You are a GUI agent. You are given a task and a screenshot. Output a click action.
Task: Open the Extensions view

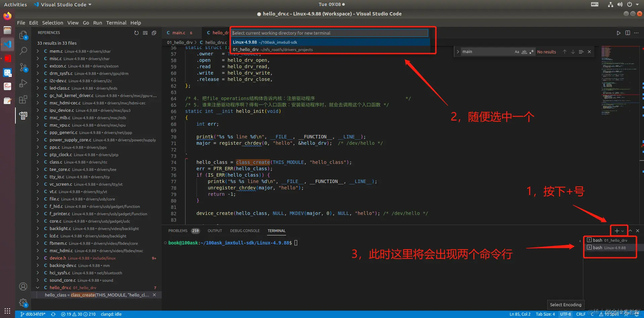click(23, 99)
